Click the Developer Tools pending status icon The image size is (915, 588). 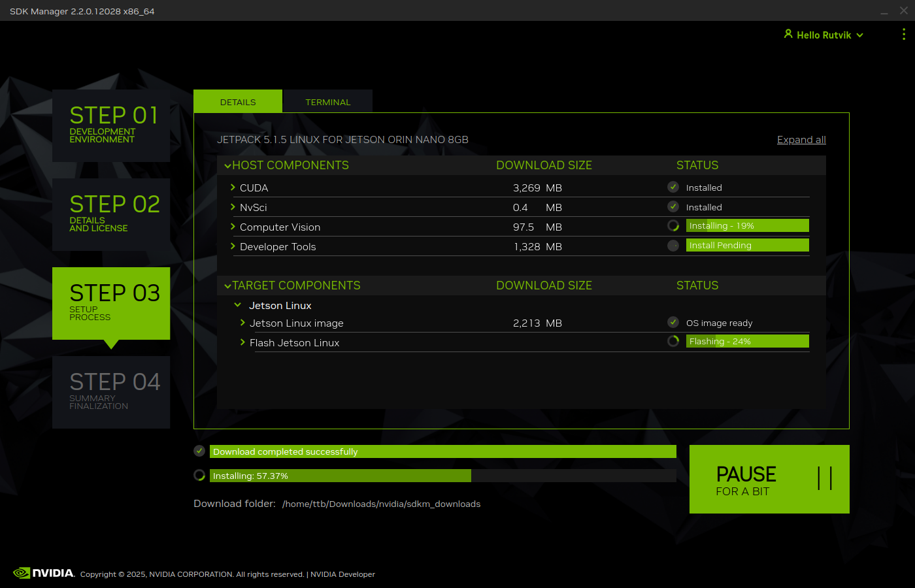673,246
